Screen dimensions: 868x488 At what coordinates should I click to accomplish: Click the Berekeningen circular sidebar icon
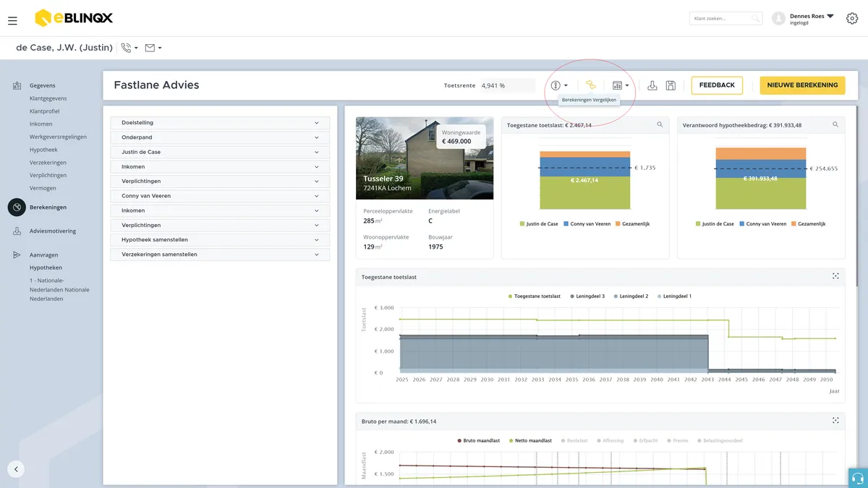17,207
